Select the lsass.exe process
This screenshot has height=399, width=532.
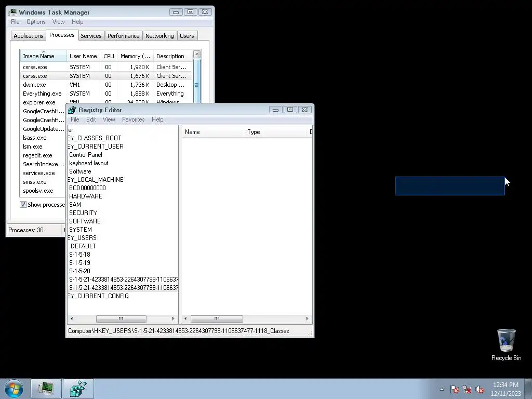(x=35, y=138)
